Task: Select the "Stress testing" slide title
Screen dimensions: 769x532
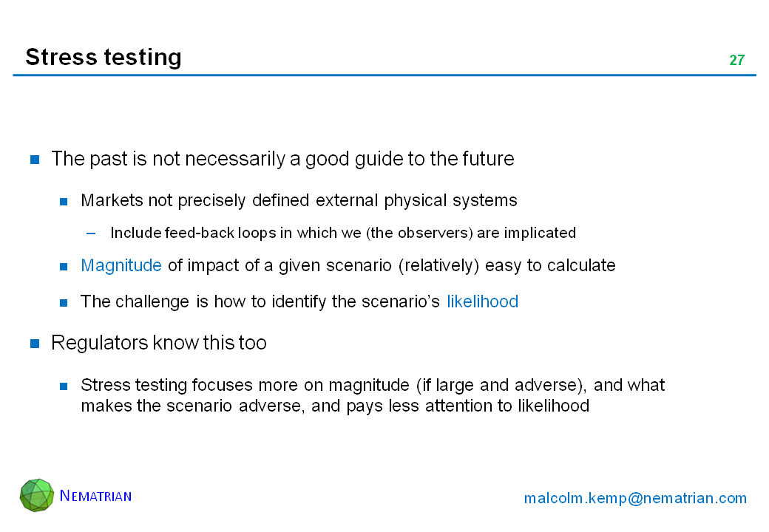Action: [x=104, y=57]
